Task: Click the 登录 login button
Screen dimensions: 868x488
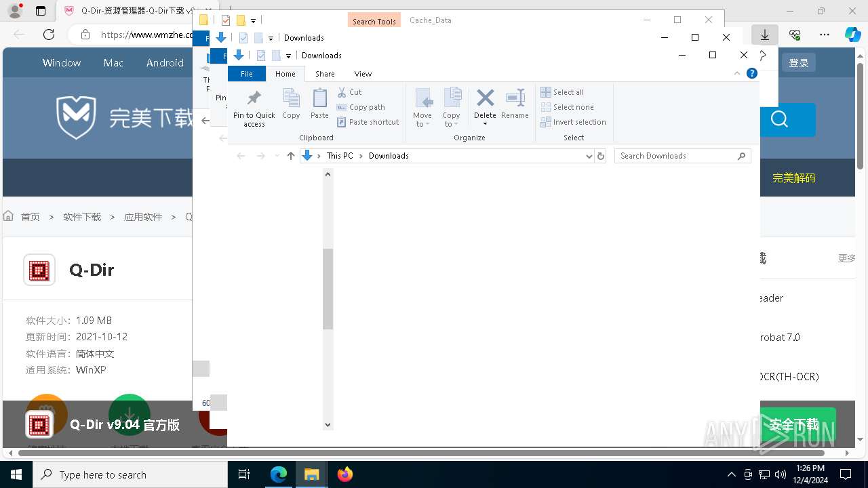Action: click(x=799, y=62)
